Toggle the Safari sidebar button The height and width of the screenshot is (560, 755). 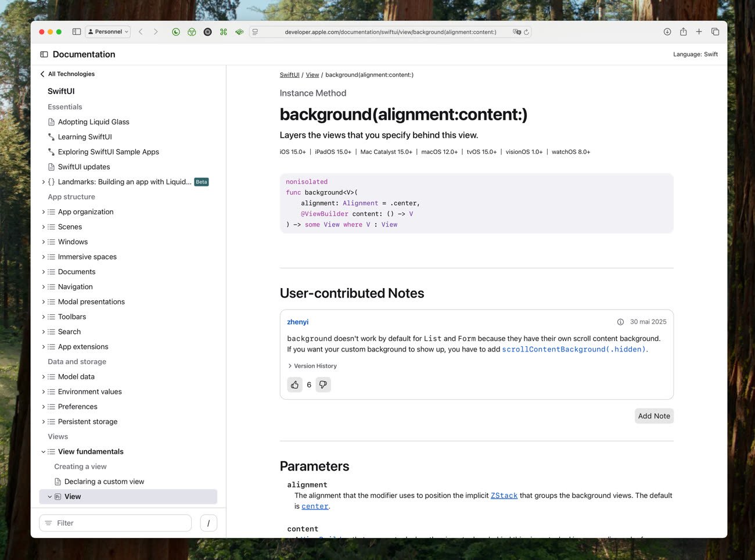[x=77, y=32]
